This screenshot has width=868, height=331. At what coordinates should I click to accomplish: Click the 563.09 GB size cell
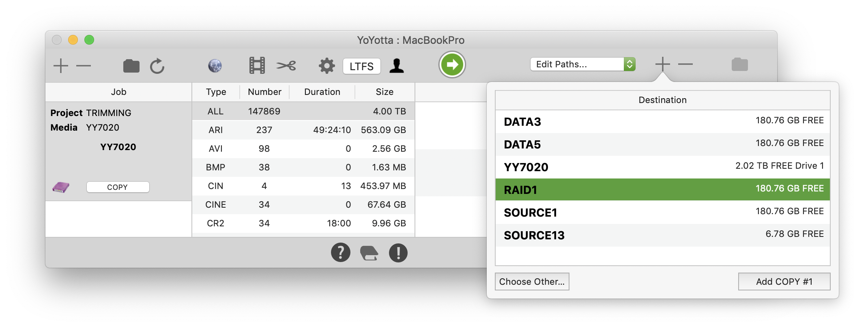[383, 130]
